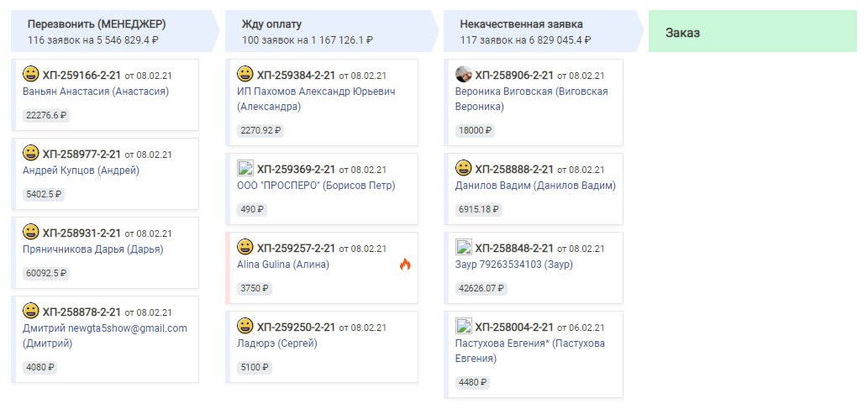Click smiley icon on order ХП-259250-2-21

[x=245, y=326]
